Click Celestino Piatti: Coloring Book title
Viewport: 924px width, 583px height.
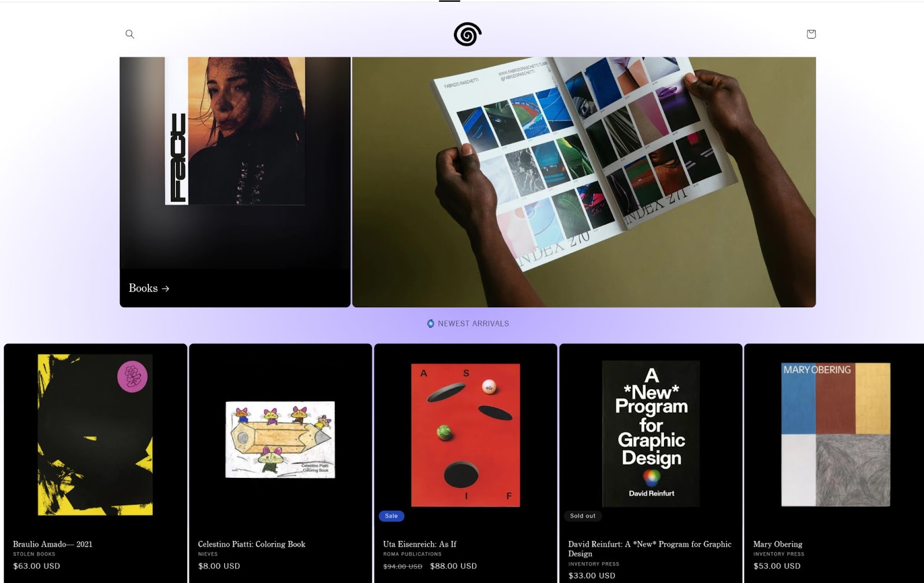252,544
